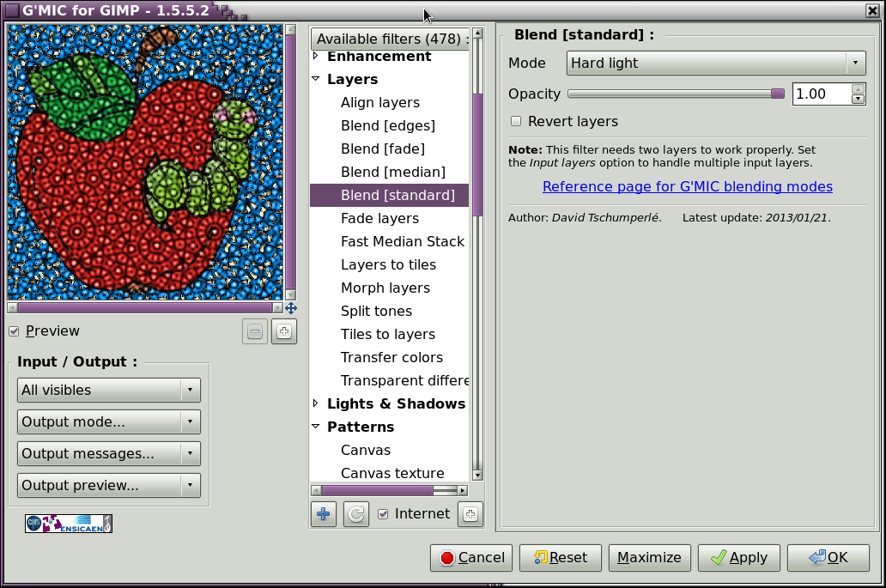
Task: Click the filter list scroll down arrow
Action: (x=477, y=475)
